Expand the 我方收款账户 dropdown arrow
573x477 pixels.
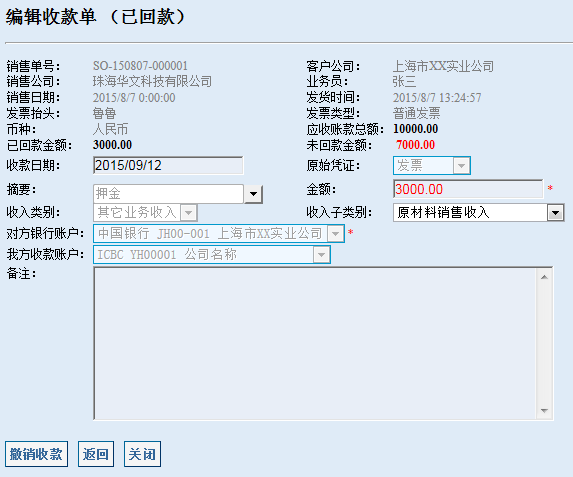321,254
